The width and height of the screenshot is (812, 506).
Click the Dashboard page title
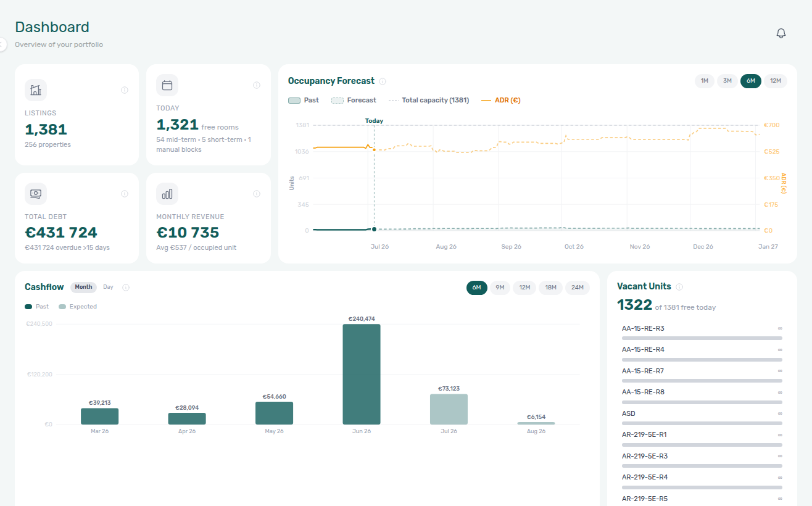tap(52, 27)
